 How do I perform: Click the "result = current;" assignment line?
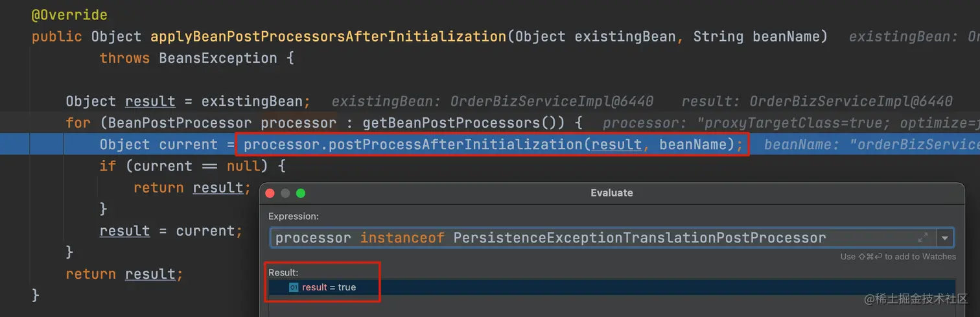pos(171,231)
